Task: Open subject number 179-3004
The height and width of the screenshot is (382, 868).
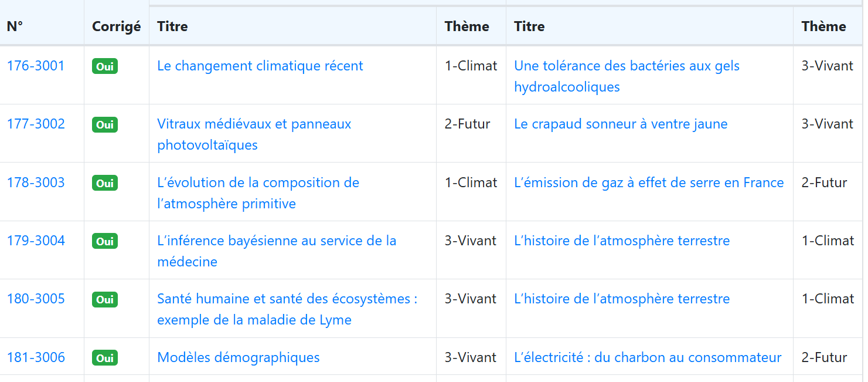Action: [x=36, y=241]
